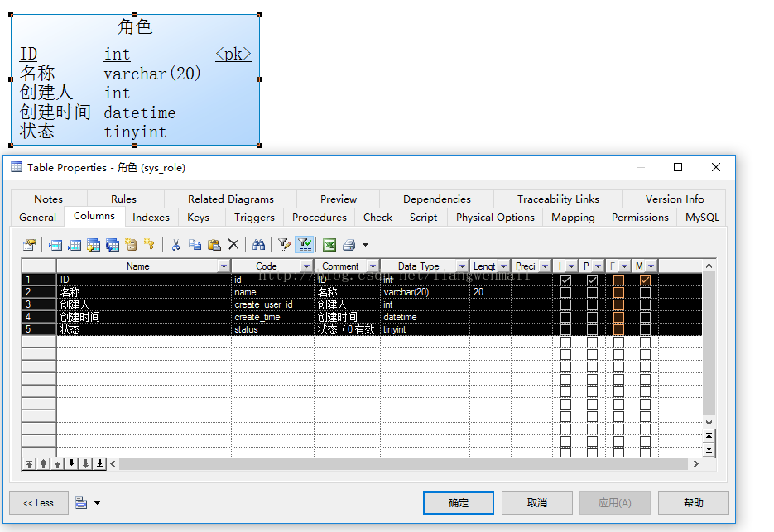Toggle Identity checkbox for the ID row
Screen dimensions: 774x532
point(565,280)
